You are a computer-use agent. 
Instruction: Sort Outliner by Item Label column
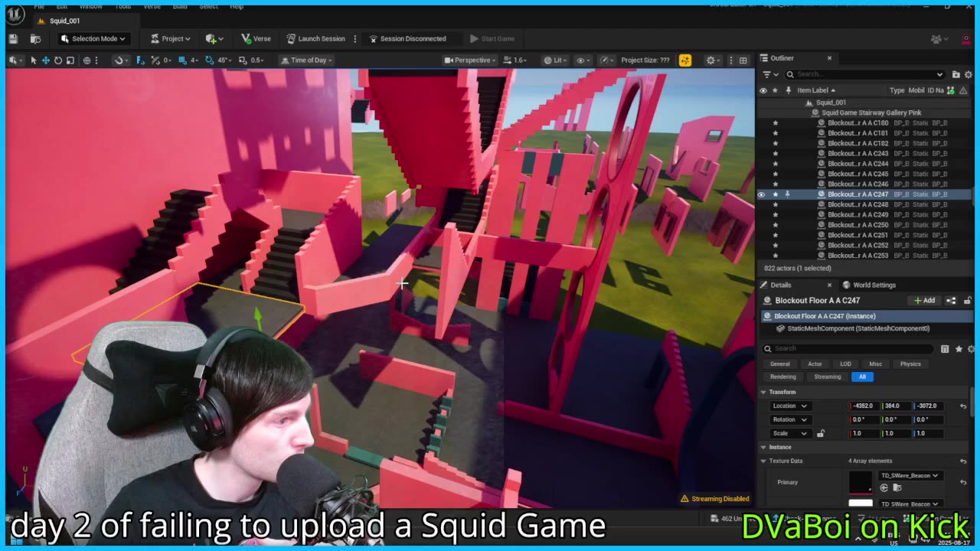(x=816, y=90)
